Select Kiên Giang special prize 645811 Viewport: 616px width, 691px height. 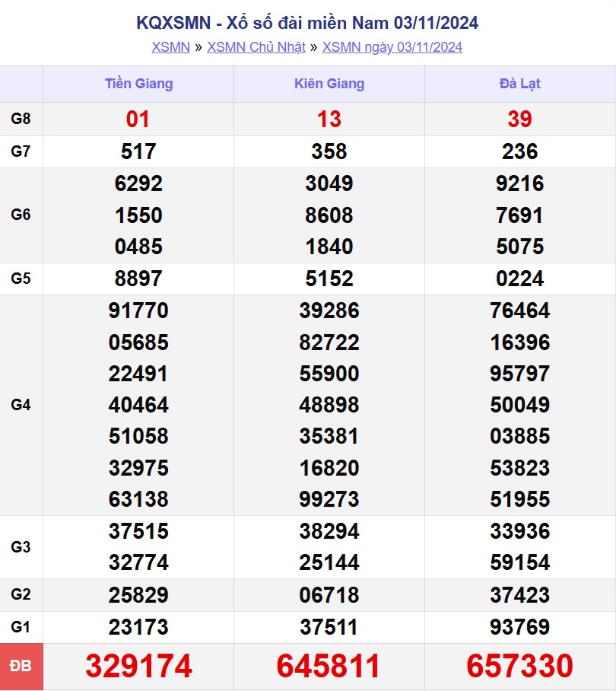point(329,667)
